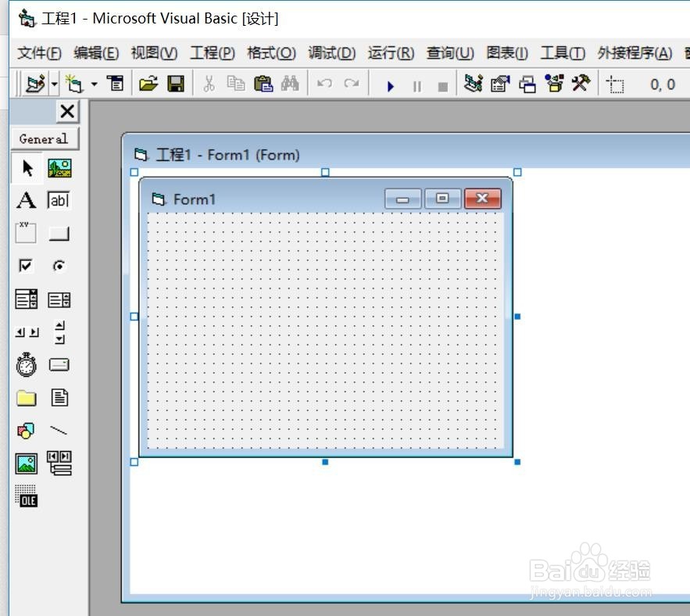Open the Add Form dropdown arrow

pos(95,84)
